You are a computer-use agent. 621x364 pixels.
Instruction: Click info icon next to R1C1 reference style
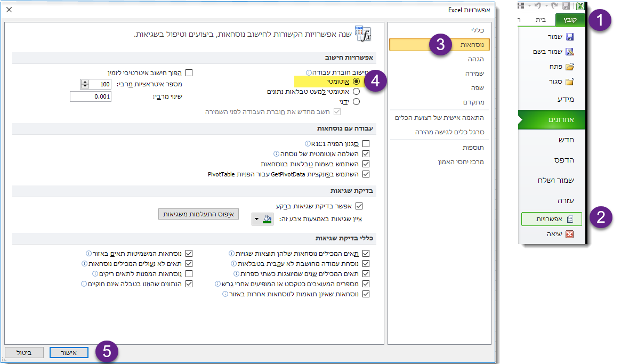point(308,144)
